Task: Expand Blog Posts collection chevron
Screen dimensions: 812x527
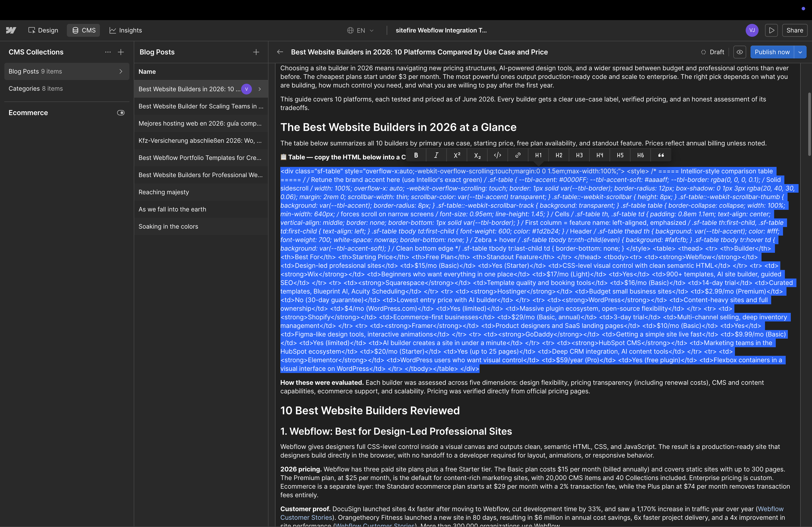Action: point(121,71)
